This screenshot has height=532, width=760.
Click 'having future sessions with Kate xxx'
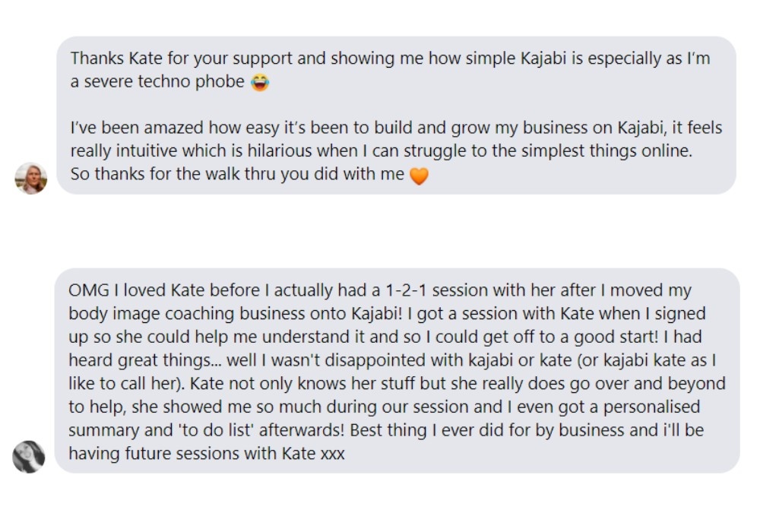207,454
